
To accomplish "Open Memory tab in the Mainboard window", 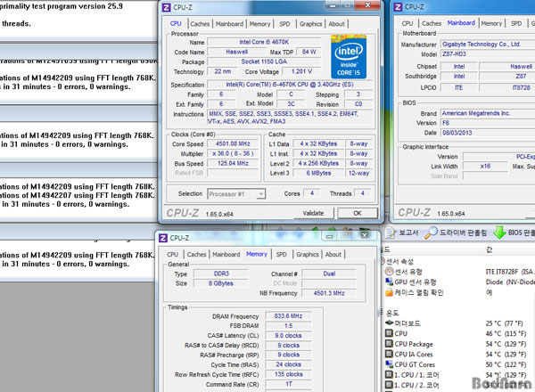I will 491,23.
